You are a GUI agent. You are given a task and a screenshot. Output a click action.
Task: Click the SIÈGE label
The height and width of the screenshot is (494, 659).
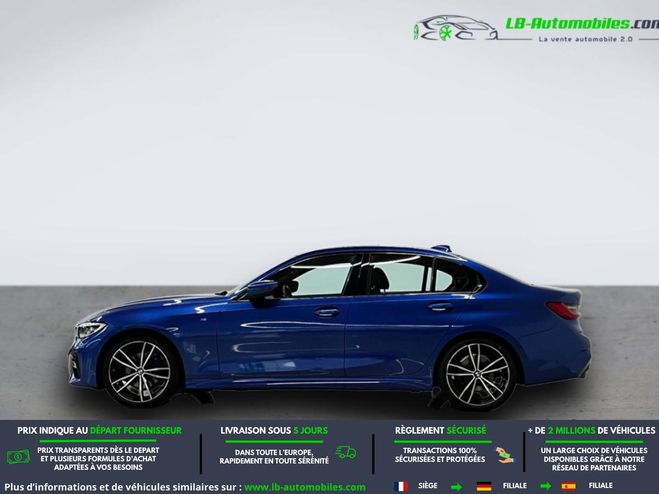(428, 486)
